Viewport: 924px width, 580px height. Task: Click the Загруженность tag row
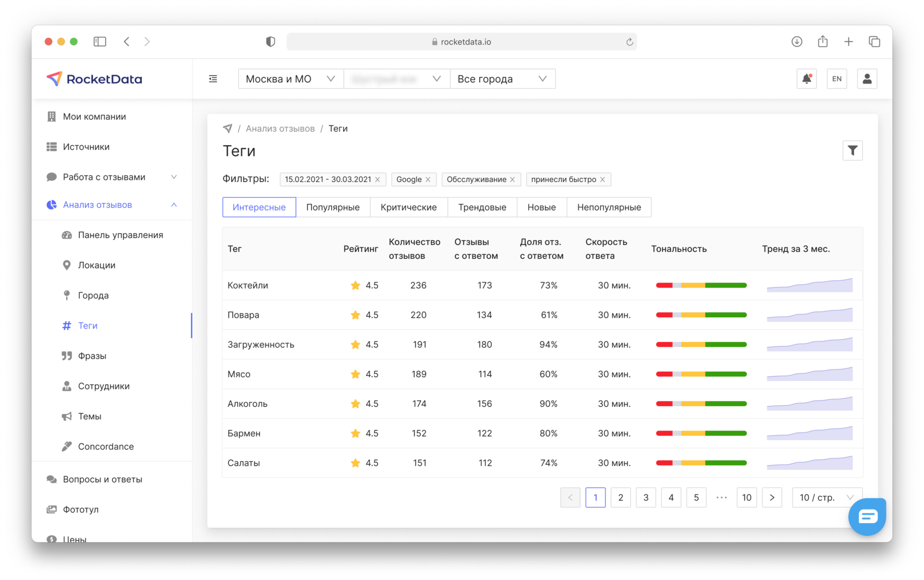[x=542, y=345]
